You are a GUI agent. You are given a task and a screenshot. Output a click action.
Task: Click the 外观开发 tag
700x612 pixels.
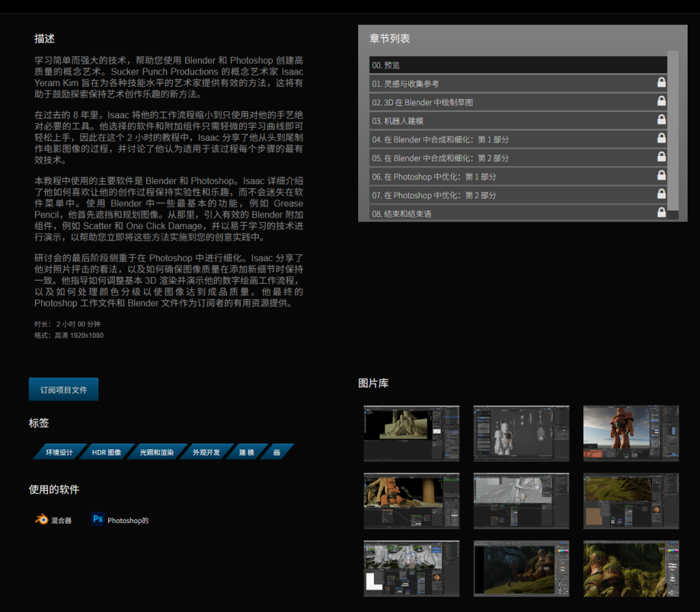(206, 452)
